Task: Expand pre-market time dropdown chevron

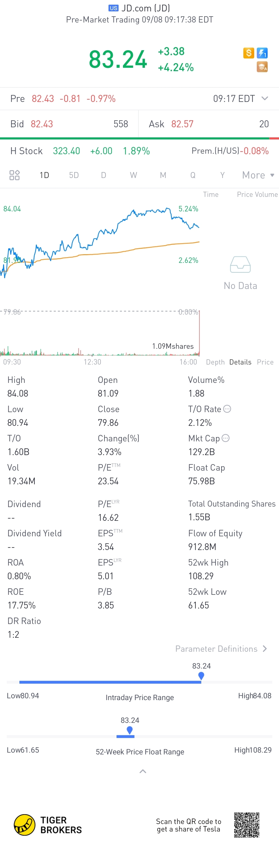Action: (x=265, y=98)
